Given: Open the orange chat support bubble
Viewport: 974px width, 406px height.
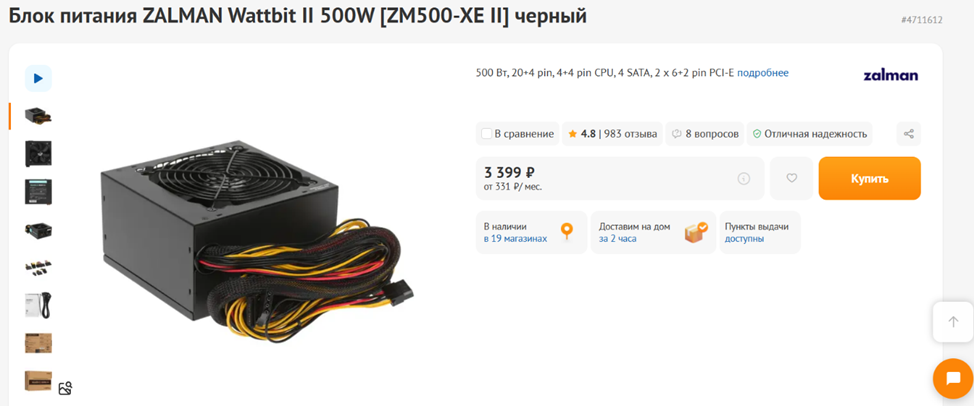Looking at the screenshot, I should [953, 379].
